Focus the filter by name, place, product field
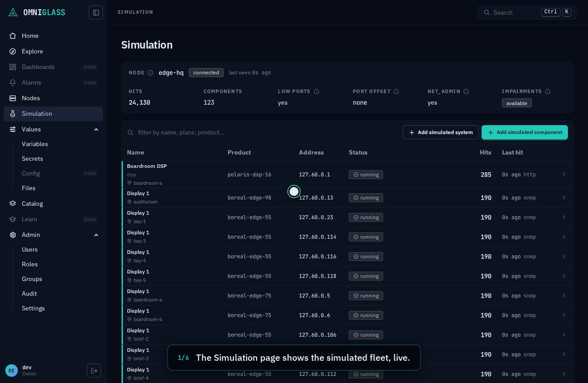Viewport: 588px width, 383px height. [x=263, y=132]
